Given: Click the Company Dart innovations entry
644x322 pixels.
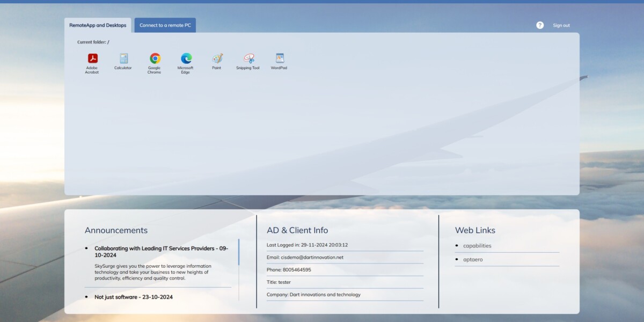Looking at the screenshot, I should tap(313, 294).
